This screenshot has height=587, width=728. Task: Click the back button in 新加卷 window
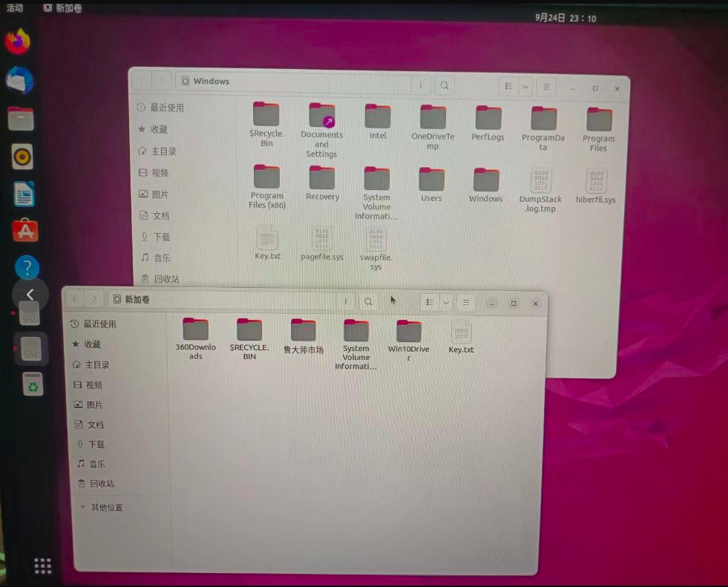(75, 300)
